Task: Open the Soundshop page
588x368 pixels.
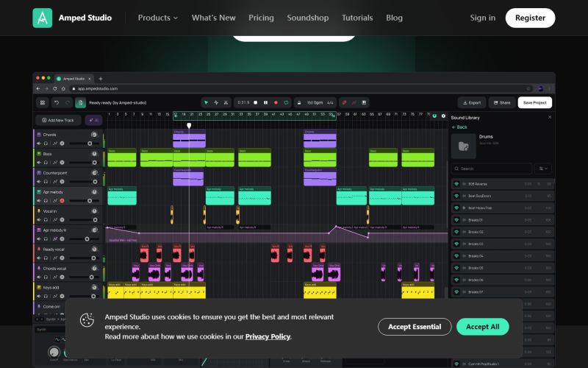Action: pos(307,18)
